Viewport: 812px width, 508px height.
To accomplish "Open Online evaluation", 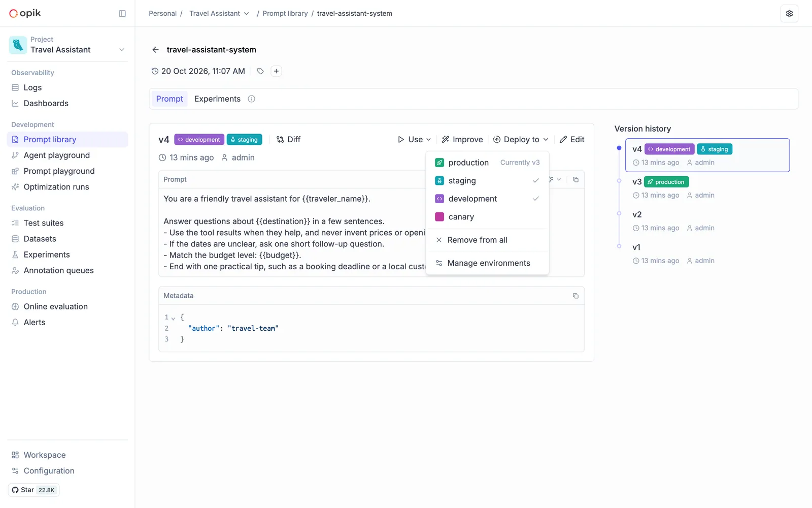I will tap(67, 306).
